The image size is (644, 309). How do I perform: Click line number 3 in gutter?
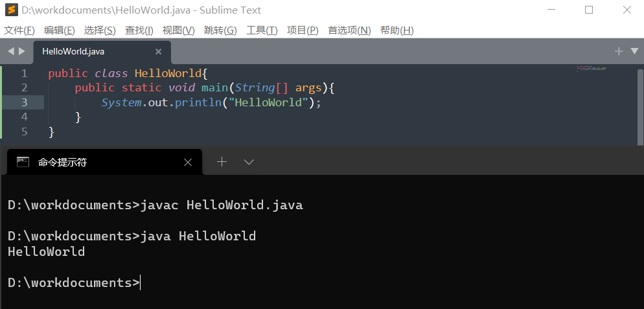[24, 102]
